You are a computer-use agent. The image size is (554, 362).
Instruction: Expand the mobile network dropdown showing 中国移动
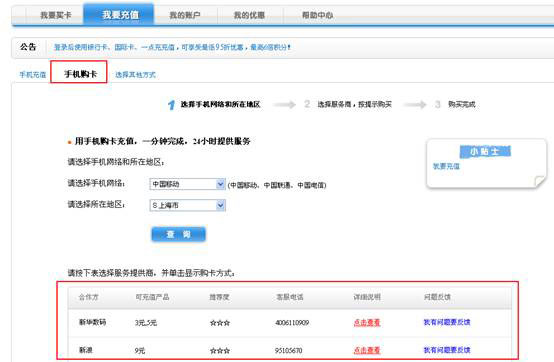pos(188,184)
